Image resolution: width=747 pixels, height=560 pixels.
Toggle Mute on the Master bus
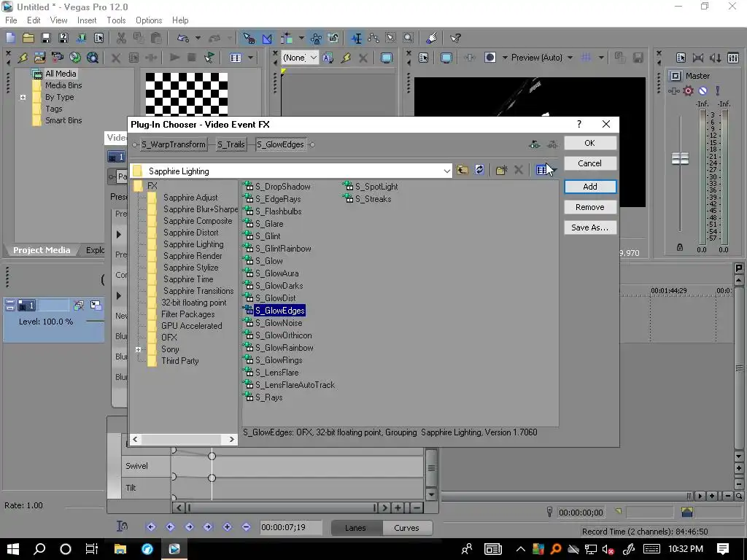703,90
